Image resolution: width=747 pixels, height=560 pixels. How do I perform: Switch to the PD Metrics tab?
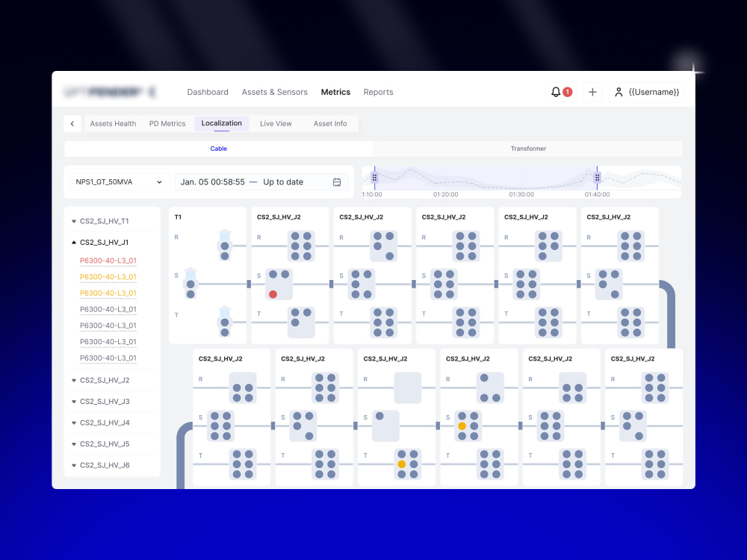coord(167,123)
